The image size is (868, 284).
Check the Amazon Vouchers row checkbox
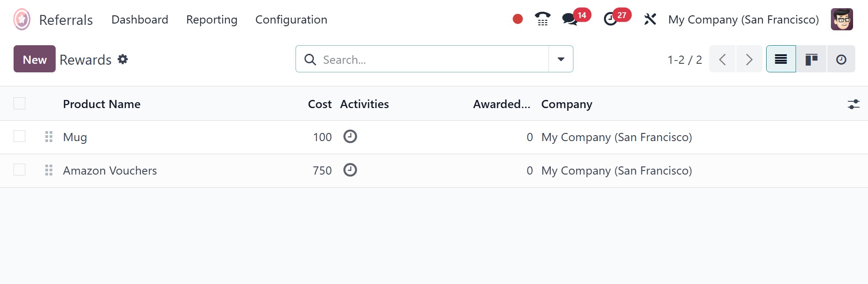coord(19,170)
